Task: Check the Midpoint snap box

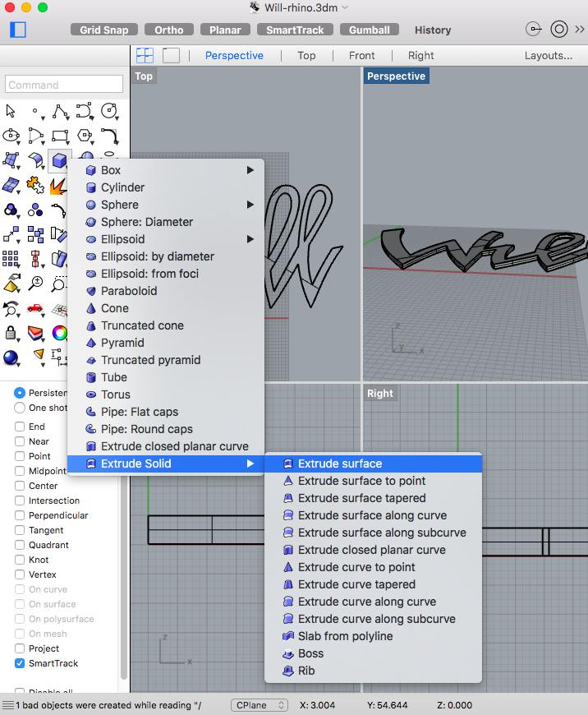Action: click(20, 471)
